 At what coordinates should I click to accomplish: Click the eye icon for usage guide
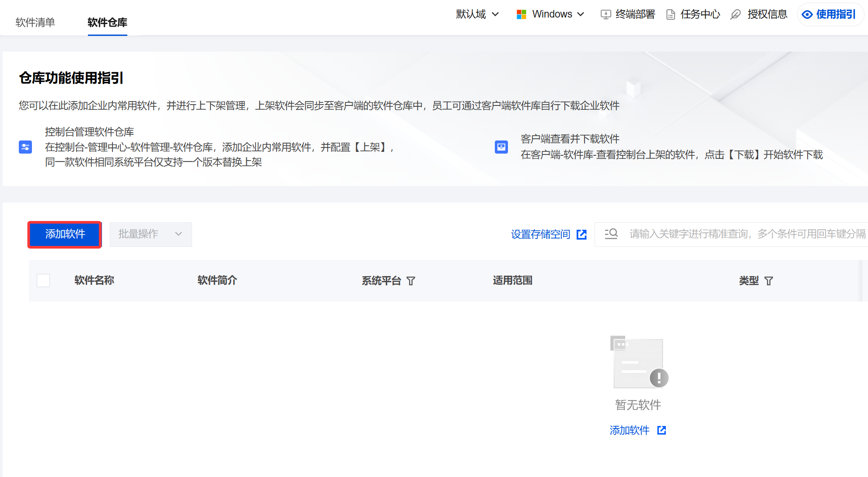(x=807, y=14)
